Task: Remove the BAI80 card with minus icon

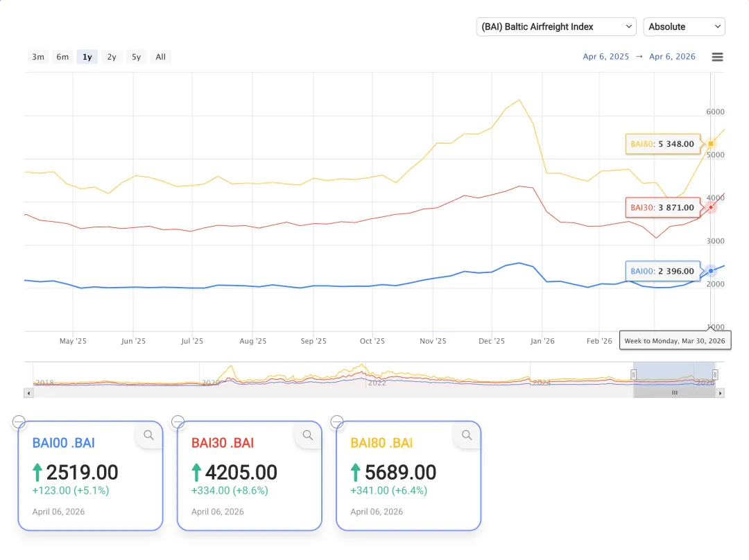Action: pos(337,421)
